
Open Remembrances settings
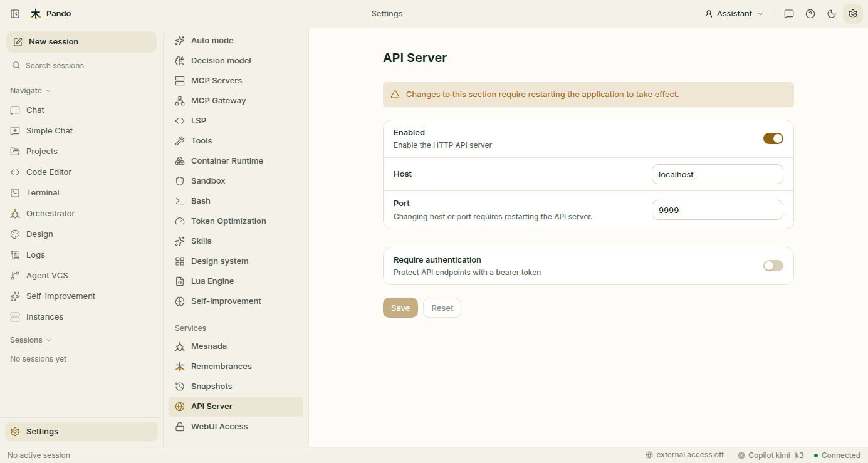[236, 367]
